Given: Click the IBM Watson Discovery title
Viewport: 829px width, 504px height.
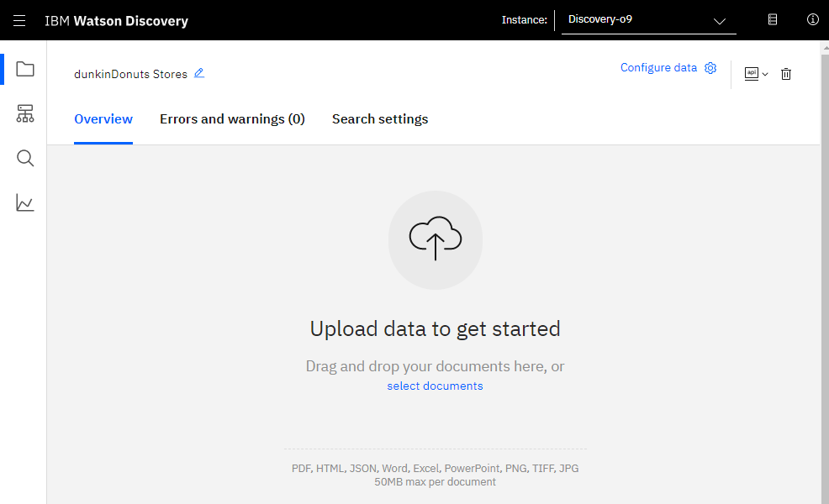Looking at the screenshot, I should [x=116, y=21].
